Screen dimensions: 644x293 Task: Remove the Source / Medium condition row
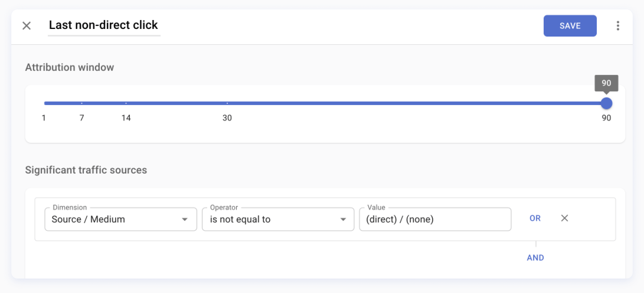coord(564,218)
